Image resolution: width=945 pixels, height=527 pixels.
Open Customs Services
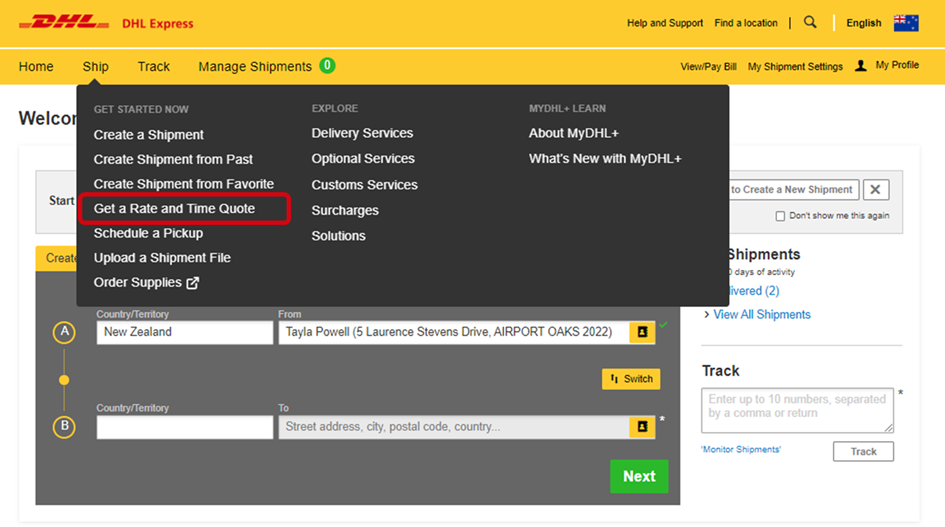coord(364,185)
